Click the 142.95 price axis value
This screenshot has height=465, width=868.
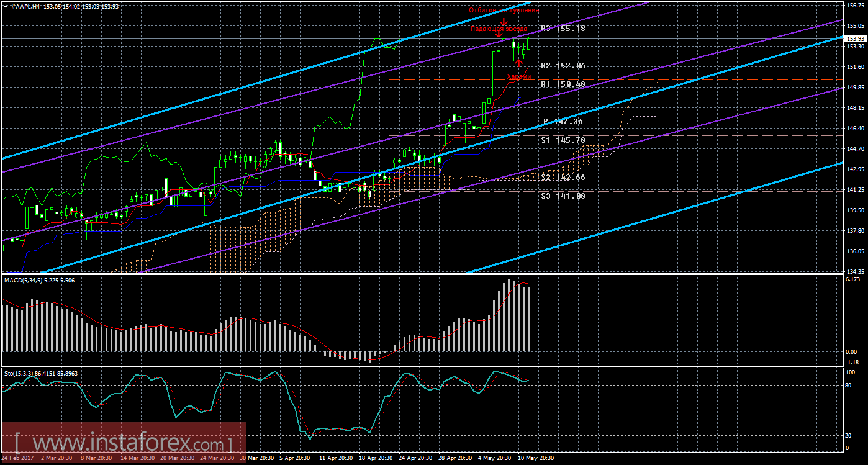856,169
